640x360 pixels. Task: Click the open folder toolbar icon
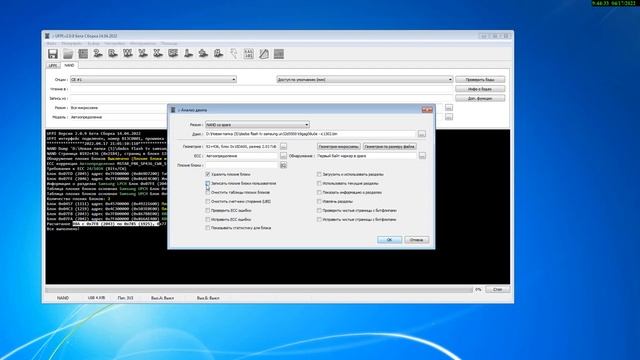click(x=68, y=54)
